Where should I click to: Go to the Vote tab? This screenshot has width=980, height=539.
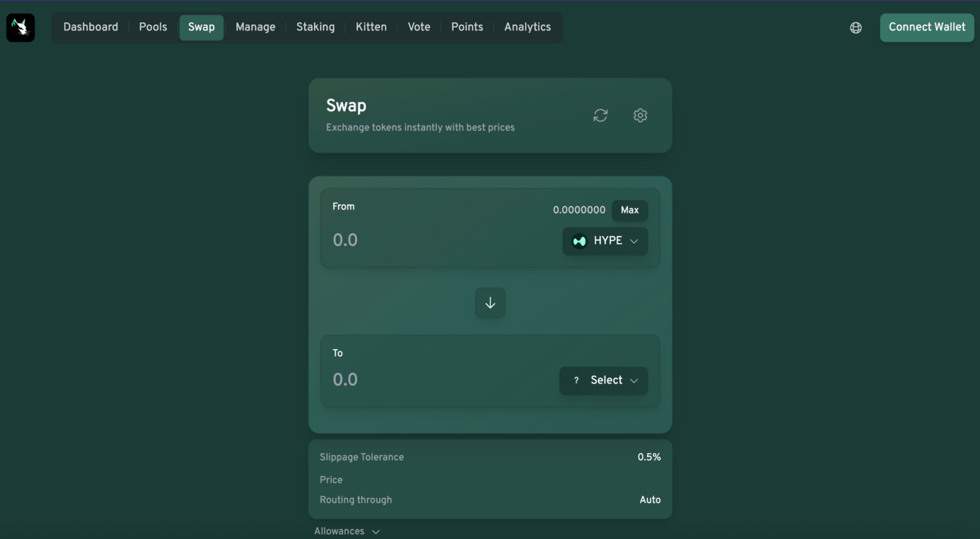[419, 27]
